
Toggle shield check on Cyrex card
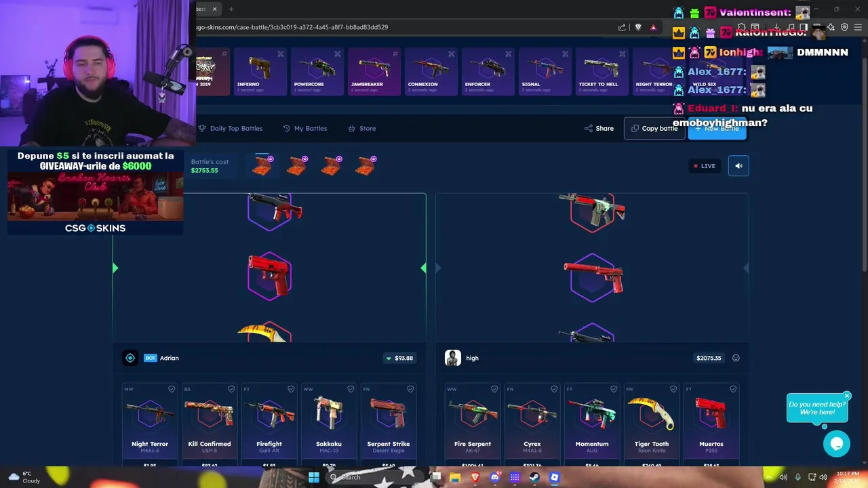[x=554, y=389]
